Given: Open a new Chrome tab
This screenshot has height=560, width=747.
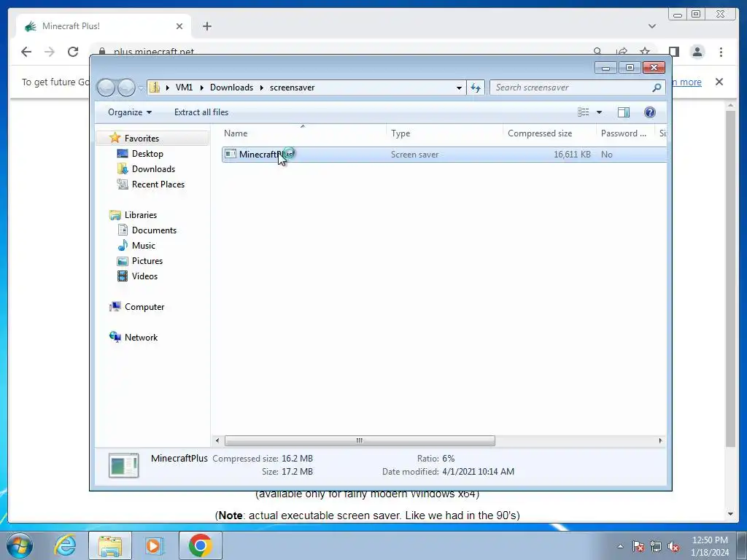Looking at the screenshot, I should click(x=206, y=26).
